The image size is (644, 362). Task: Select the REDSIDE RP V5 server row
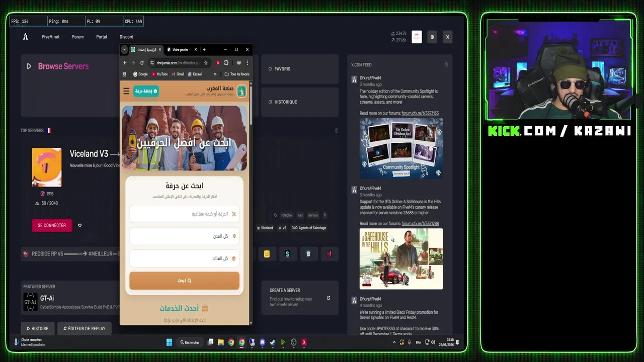pyautogui.click(x=70, y=254)
